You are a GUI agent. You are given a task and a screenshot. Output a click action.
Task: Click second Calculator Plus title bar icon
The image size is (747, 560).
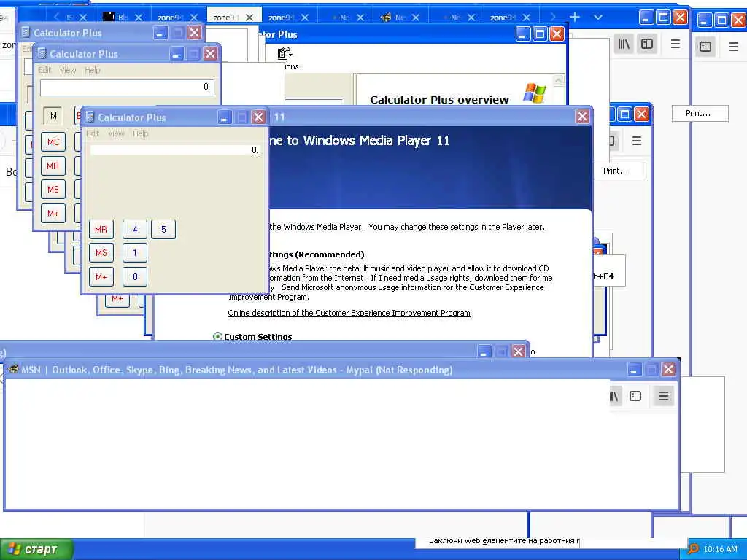pos(42,53)
